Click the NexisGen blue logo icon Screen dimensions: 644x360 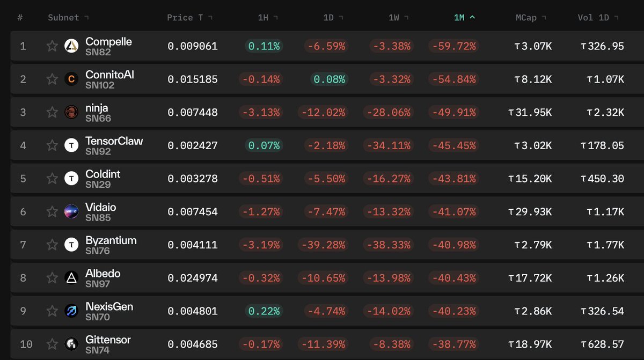pos(71,311)
